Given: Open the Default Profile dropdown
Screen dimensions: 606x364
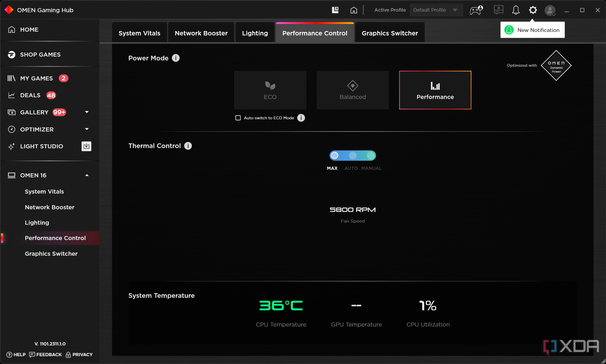Looking at the screenshot, I should [x=436, y=10].
